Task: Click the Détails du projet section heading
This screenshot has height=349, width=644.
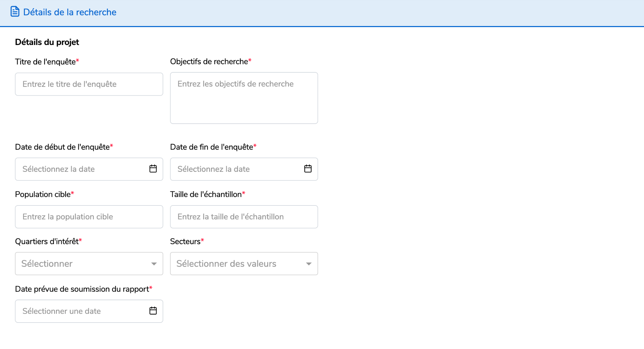Action: pos(47,42)
